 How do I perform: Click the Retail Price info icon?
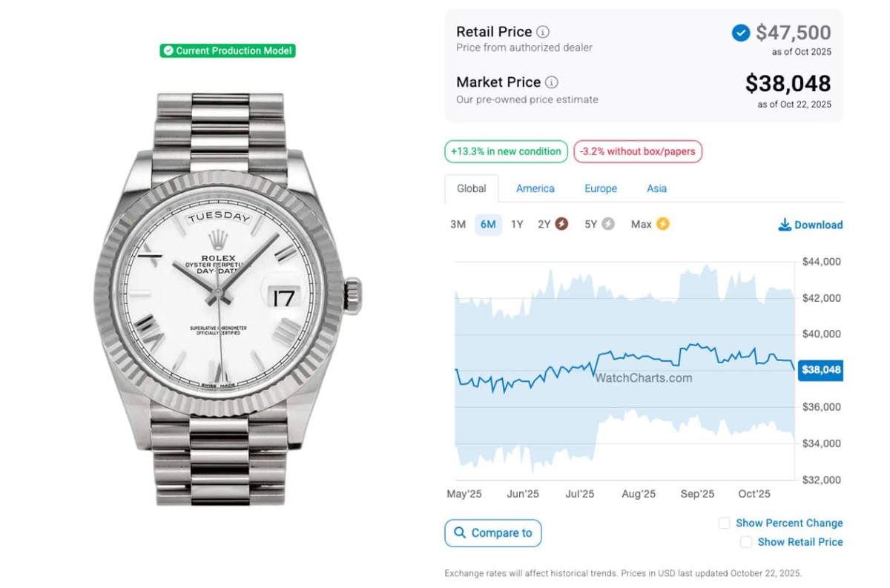pos(543,32)
